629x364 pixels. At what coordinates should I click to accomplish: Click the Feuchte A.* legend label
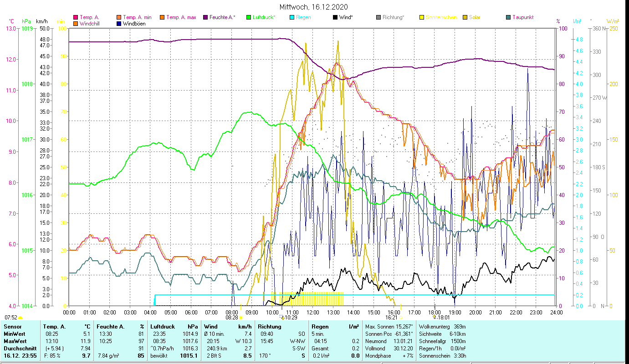[x=223, y=18]
